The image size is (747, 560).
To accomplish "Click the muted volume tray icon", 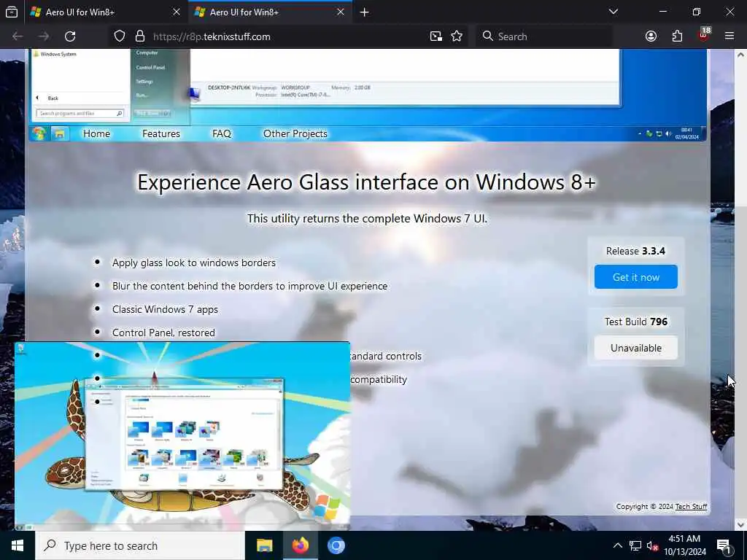I will [652, 546].
